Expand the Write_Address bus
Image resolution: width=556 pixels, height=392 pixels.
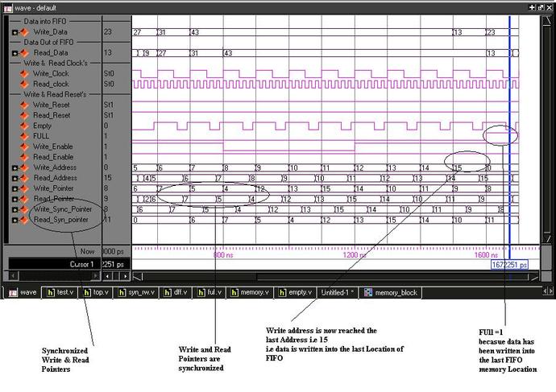pos(15,168)
